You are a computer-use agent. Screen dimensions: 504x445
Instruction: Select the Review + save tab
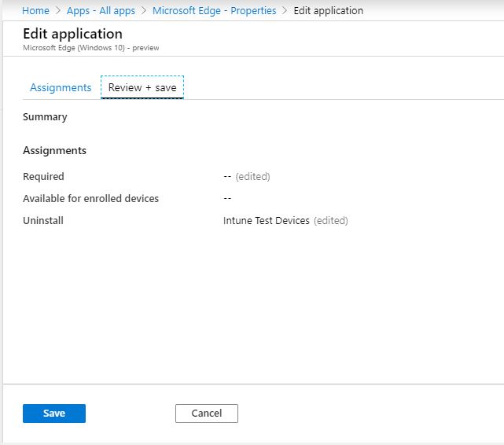(x=142, y=88)
